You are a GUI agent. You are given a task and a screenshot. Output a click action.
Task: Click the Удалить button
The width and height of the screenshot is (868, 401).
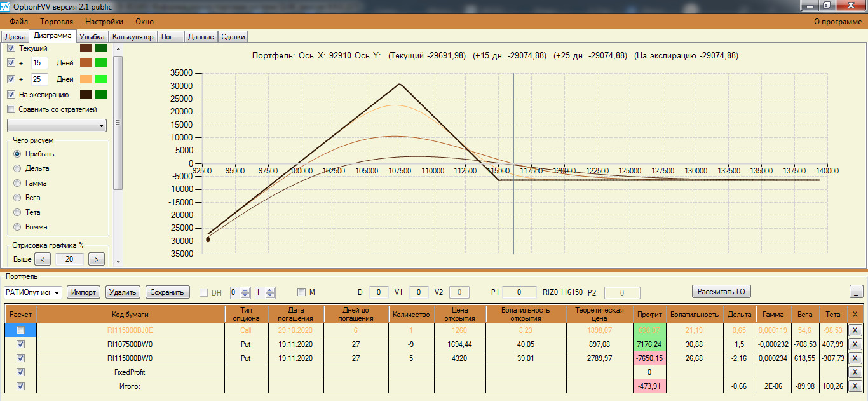pos(123,292)
